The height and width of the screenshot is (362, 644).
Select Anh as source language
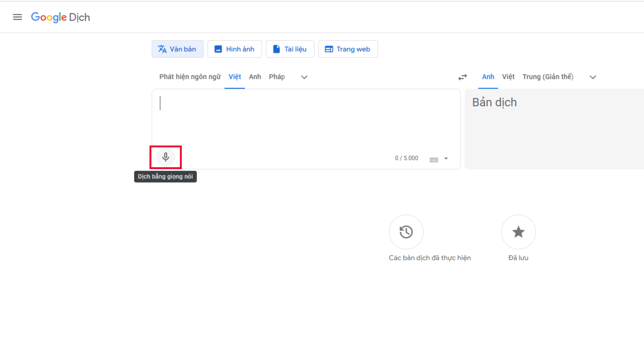point(255,77)
